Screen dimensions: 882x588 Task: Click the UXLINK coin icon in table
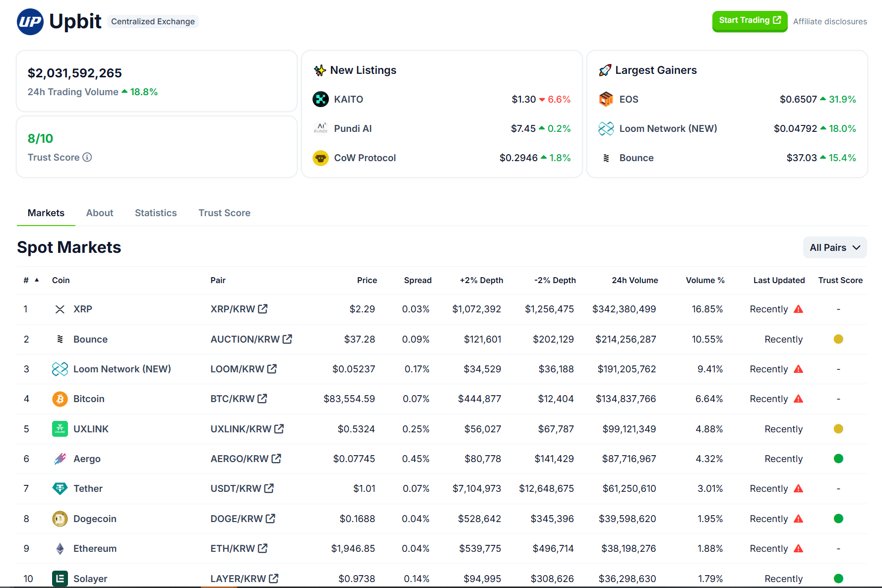60,429
